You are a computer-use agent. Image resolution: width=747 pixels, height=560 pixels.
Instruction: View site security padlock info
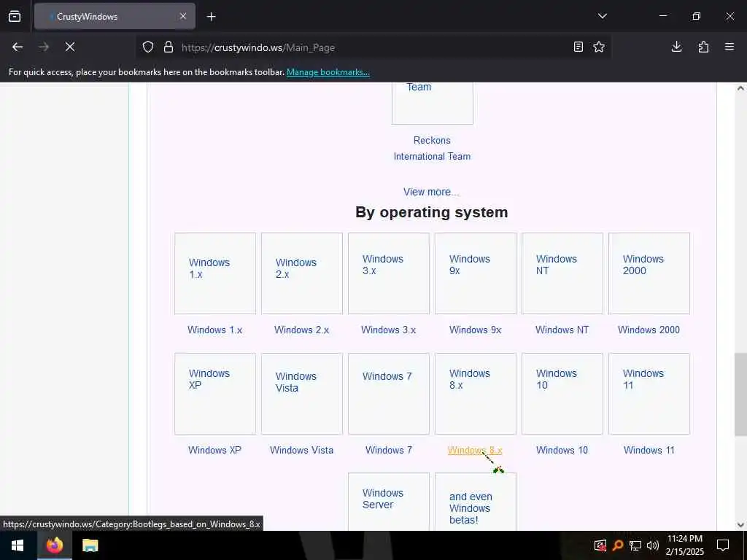(169, 47)
